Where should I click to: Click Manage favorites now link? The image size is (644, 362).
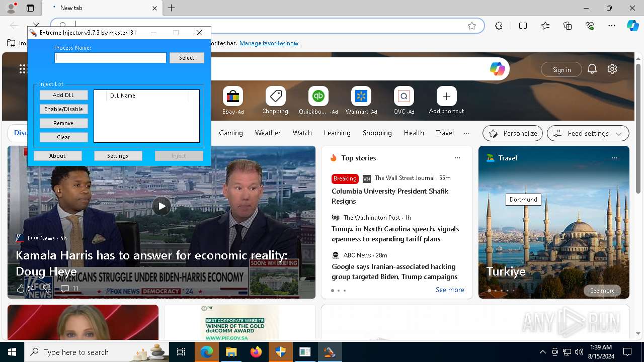click(269, 43)
